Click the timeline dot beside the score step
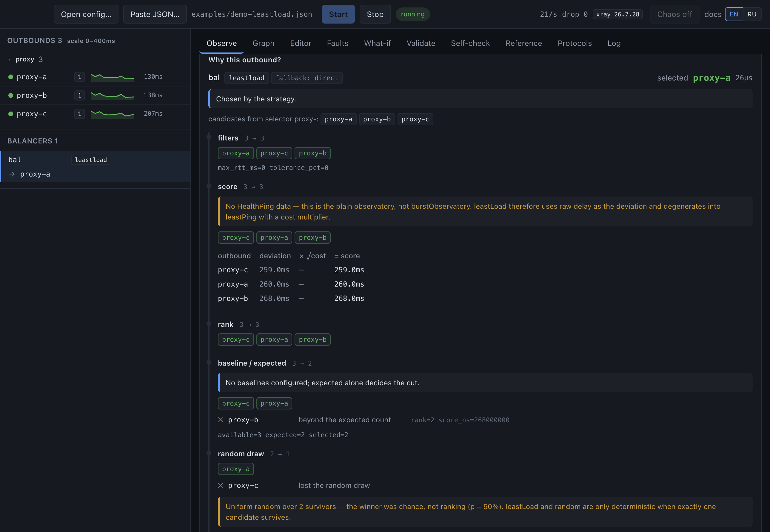Image resolution: width=770 pixels, height=532 pixels. (209, 186)
